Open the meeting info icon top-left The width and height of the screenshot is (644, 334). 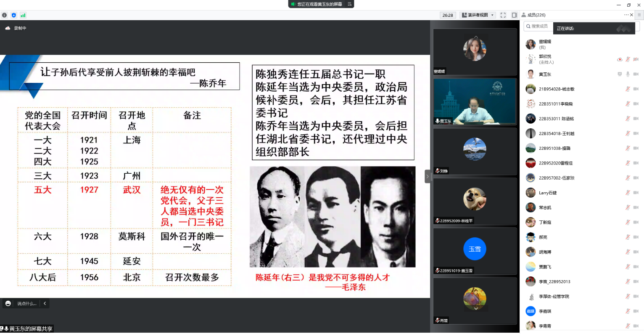(x=4, y=15)
